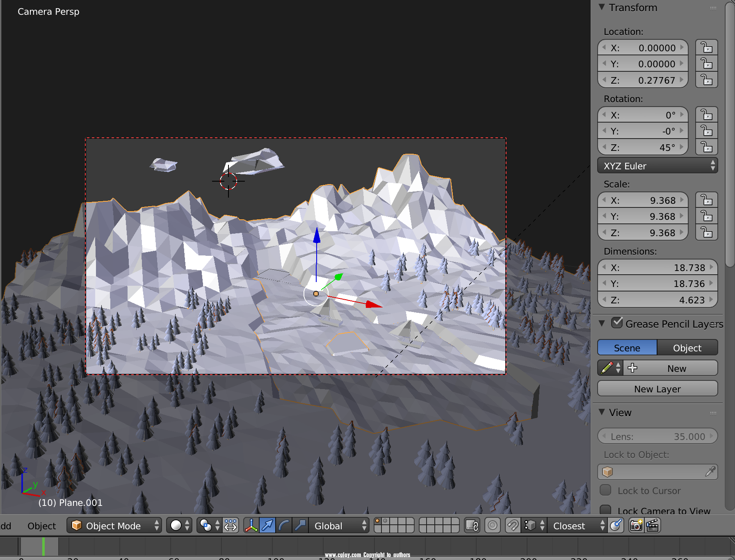Open the Object menu in viewport header
The height and width of the screenshot is (560, 735).
click(x=41, y=526)
